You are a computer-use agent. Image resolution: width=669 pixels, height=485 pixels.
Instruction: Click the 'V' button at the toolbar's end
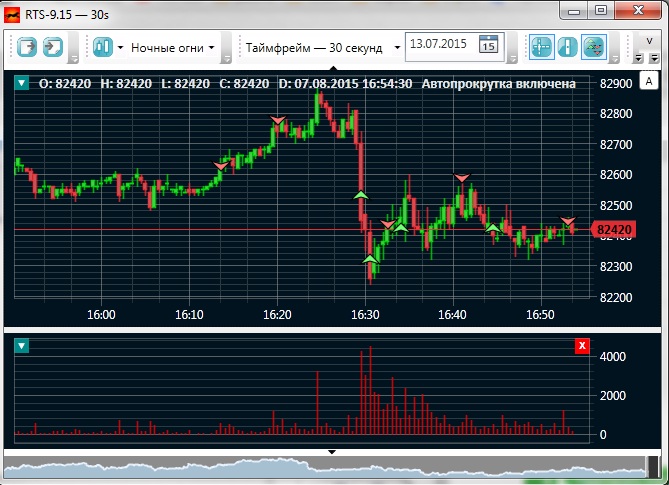pos(649,41)
